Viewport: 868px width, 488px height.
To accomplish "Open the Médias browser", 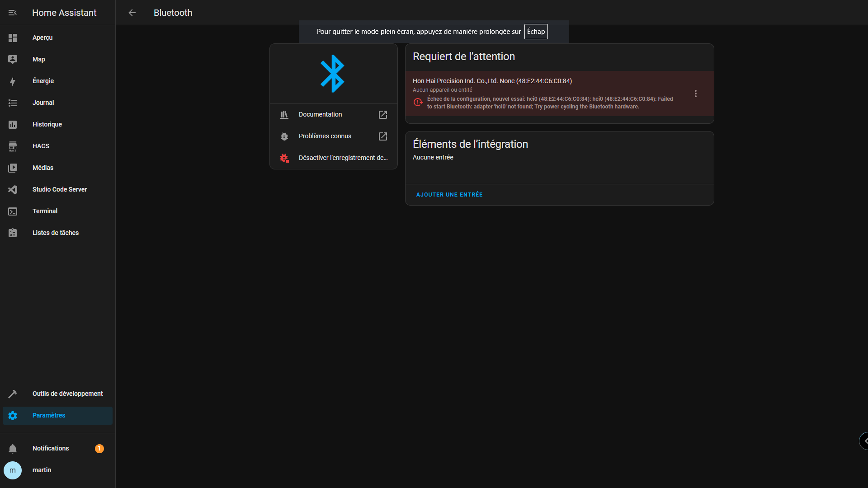I will point(43,168).
